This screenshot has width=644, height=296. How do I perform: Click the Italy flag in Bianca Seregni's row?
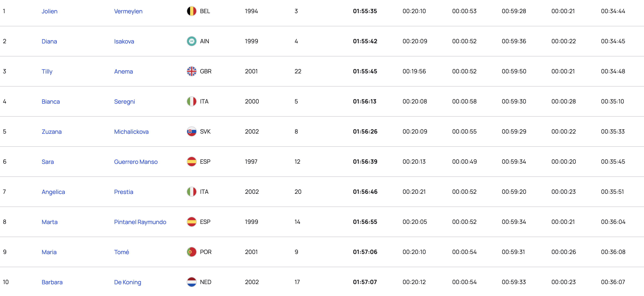pyautogui.click(x=191, y=101)
